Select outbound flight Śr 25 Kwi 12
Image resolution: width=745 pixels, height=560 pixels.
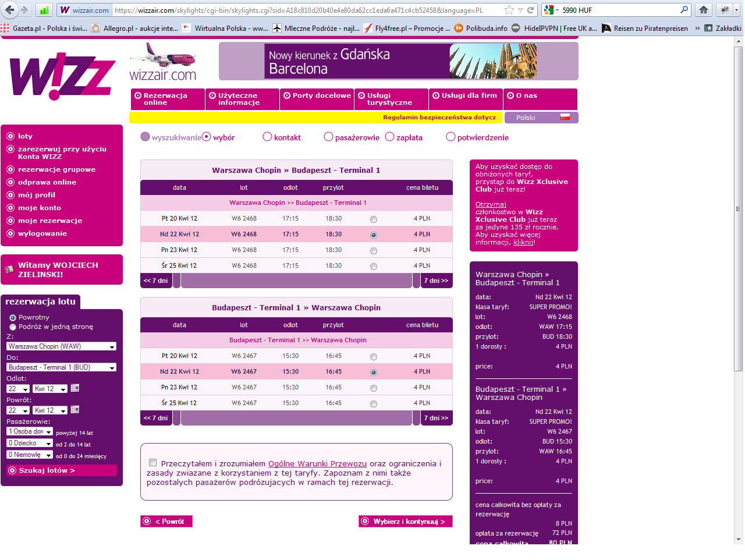pos(374,267)
